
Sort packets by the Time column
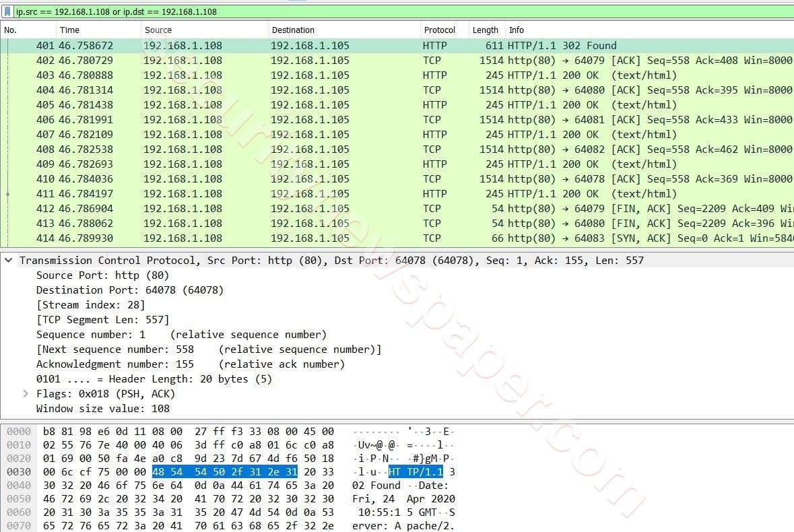coord(98,30)
